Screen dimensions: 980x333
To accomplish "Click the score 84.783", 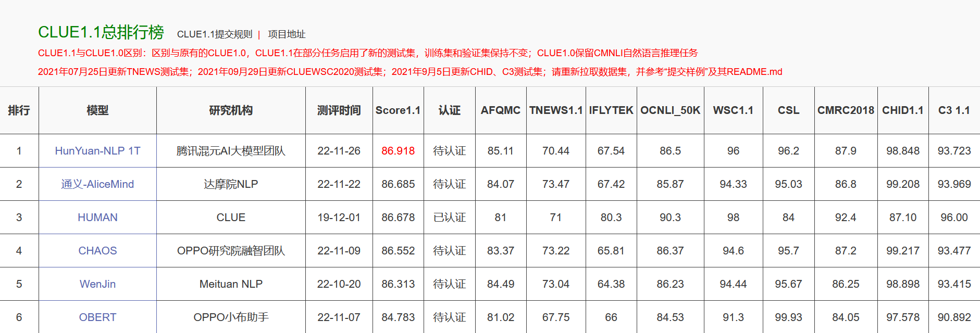I will coord(398,317).
